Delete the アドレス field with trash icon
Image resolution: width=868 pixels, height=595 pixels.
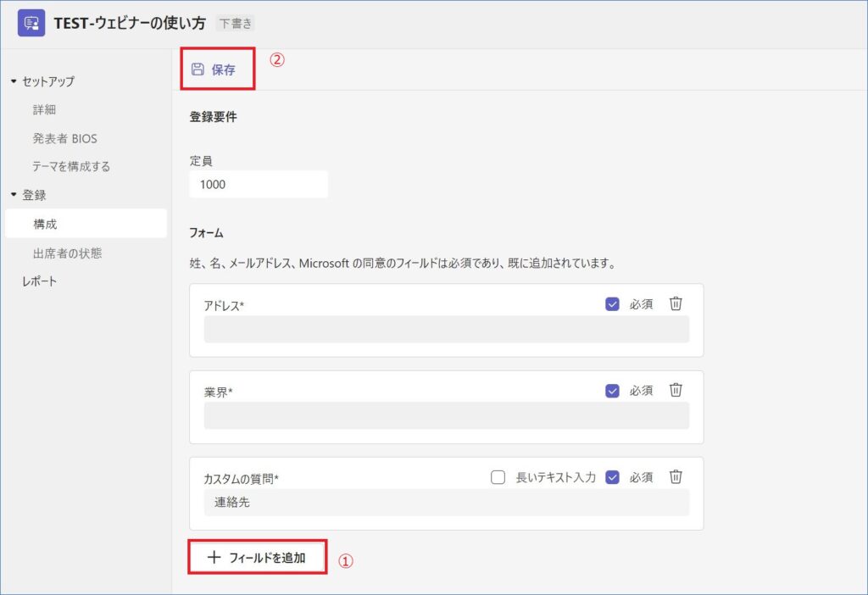(x=676, y=304)
